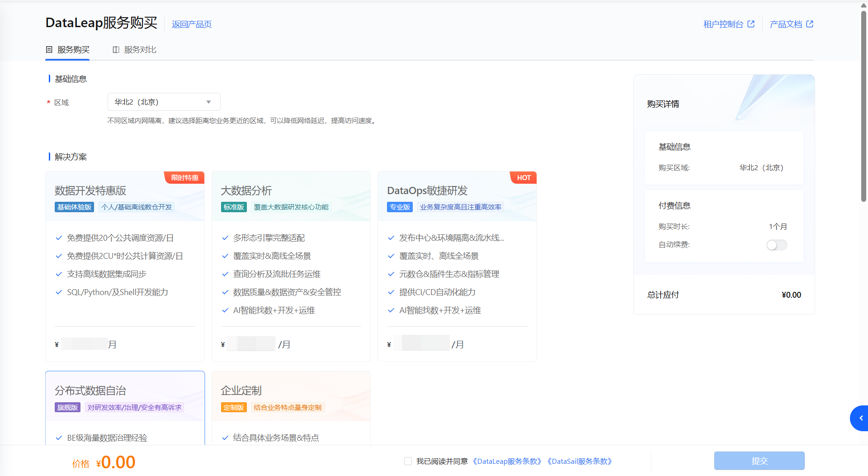The image size is (868, 476).
Task: Click the 返回产品页 link
Action: (192, 24)
